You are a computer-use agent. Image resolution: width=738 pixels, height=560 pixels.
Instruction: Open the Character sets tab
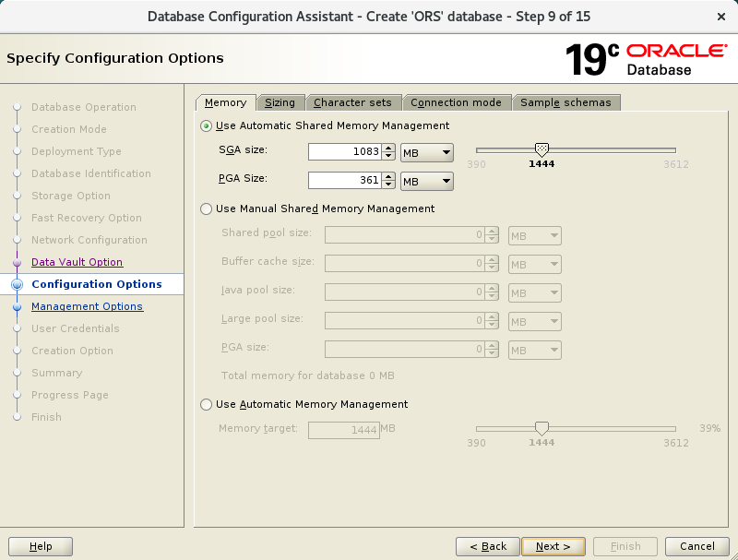pos(352,102)
